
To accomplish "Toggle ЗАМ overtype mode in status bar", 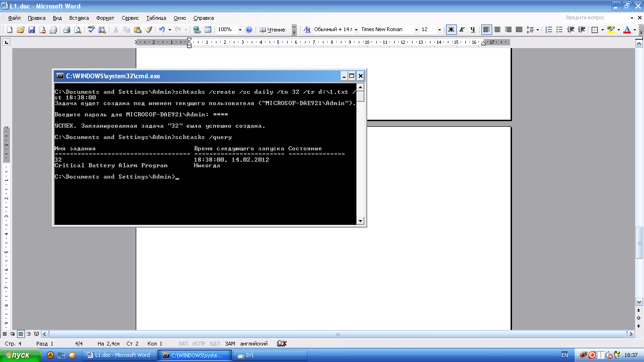I will (230, 344).
